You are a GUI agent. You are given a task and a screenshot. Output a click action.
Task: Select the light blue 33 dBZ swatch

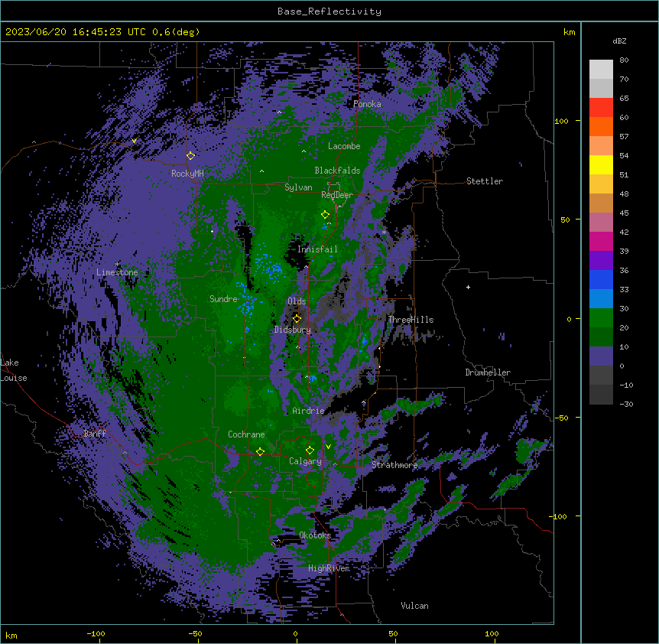pos(601,298)
